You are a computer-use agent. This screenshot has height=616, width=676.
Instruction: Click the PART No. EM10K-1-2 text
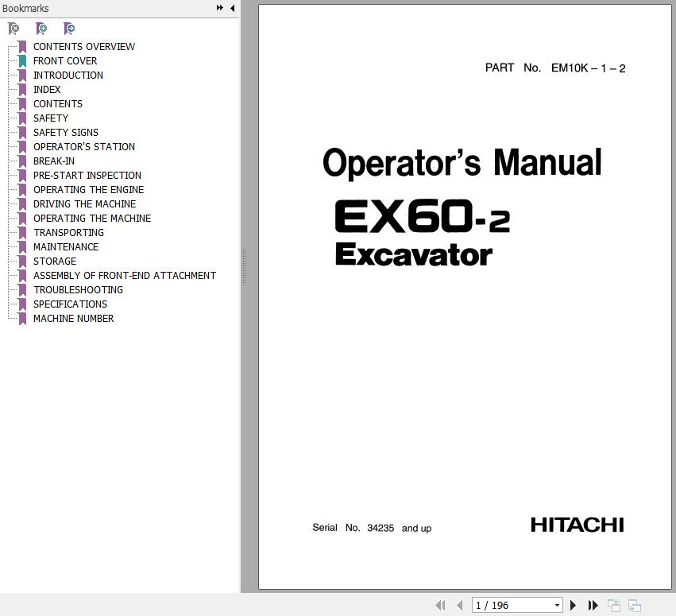coord(555,68)
